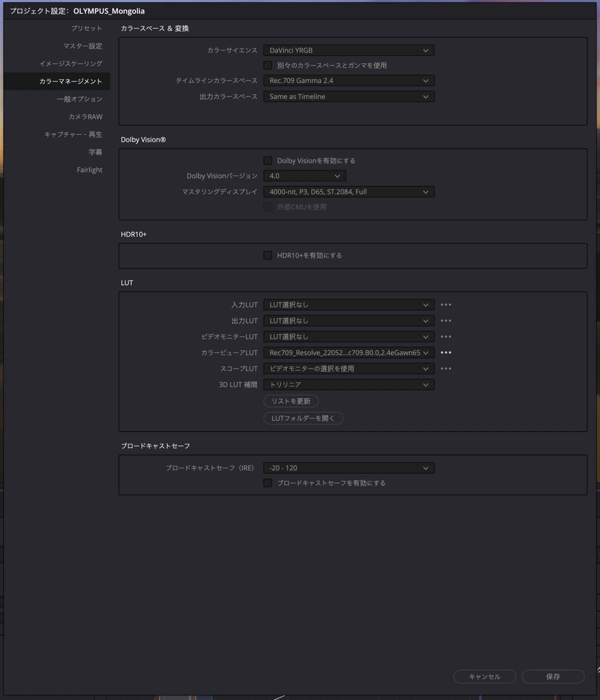
Task: Enable Dolby Visionを有効にする checkbox
Action: [268, 160]
